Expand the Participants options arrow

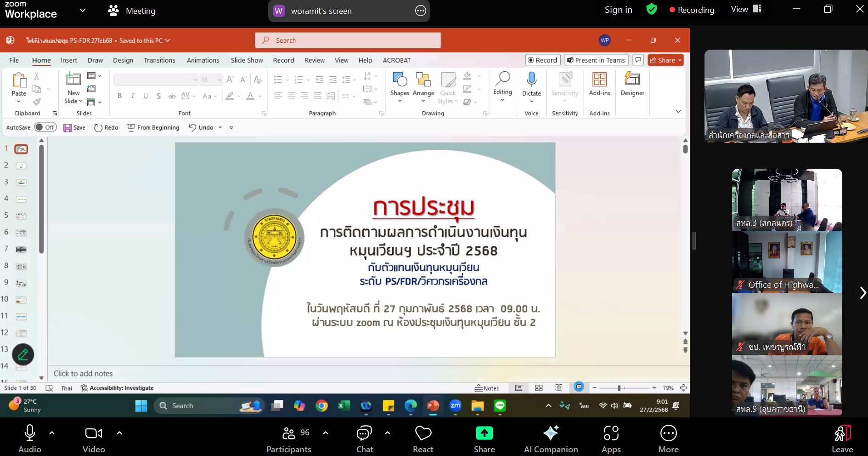[326, 433]
